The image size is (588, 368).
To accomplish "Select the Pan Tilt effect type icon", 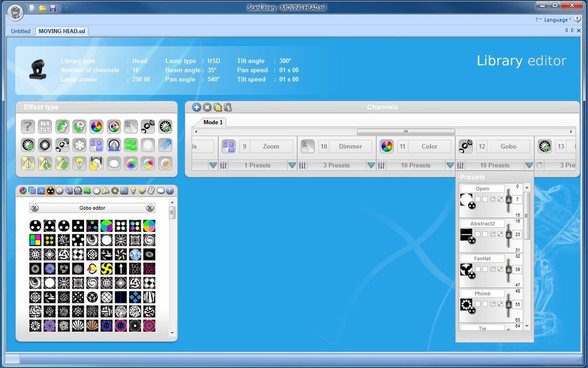I will [45, 127].
